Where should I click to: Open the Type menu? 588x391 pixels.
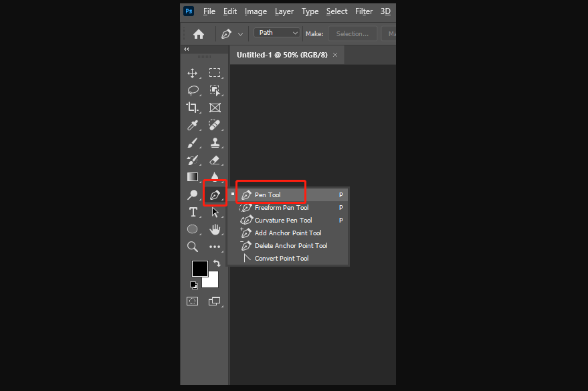[310, 11]
